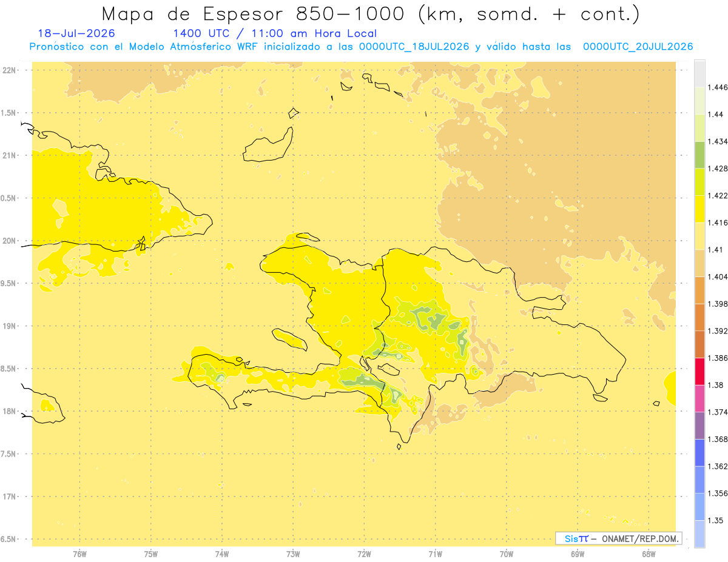Click the green swatch between 1.428 and 1.434
728x562 pixels.
pos(699,155)
